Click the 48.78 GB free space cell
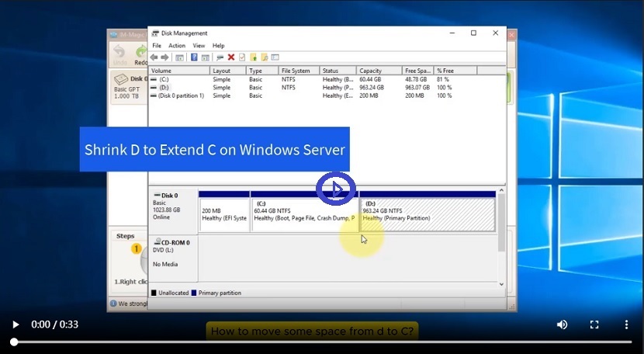The height and width of the screenshot is (354, 644). point(416,79)
